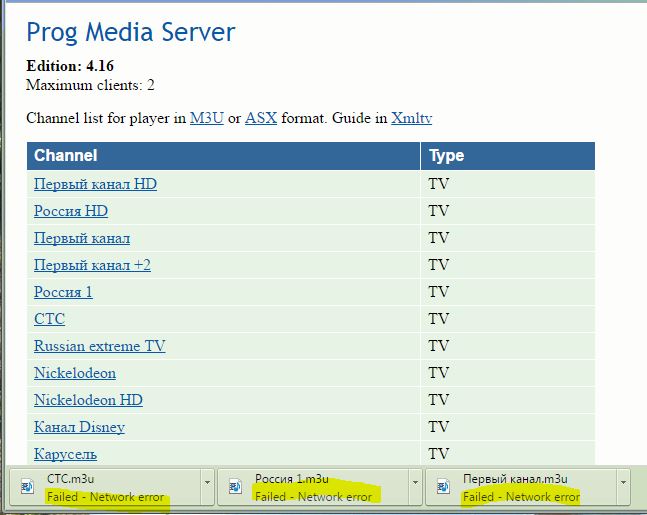Open the Xmltv guide link

[411, 118]
